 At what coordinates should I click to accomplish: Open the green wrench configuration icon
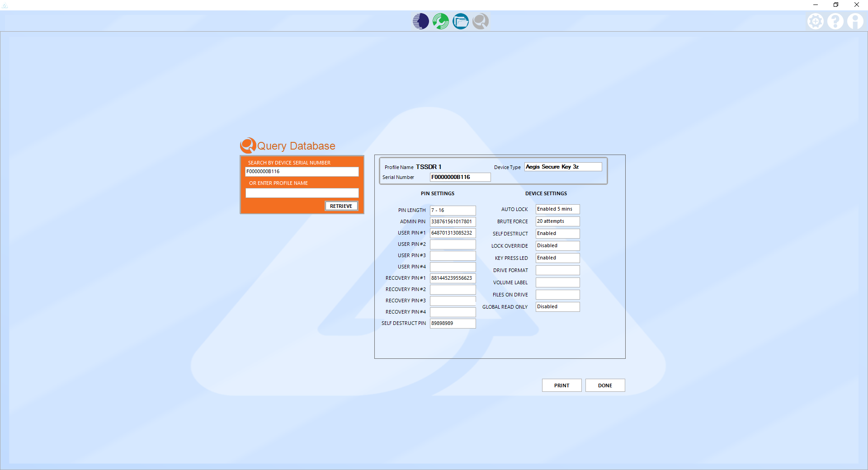click(x=440, y=21)
